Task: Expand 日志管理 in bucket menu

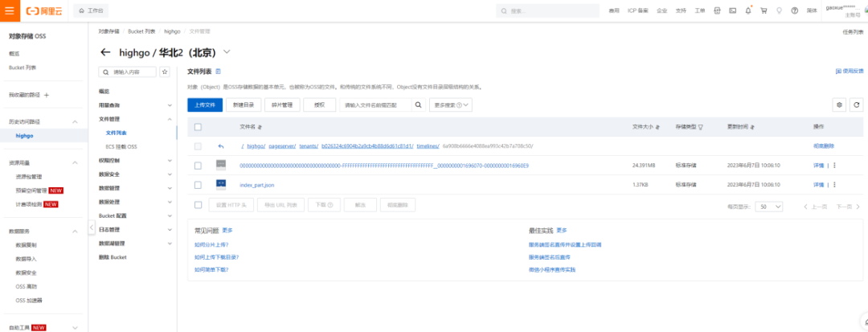Action: 170,230
